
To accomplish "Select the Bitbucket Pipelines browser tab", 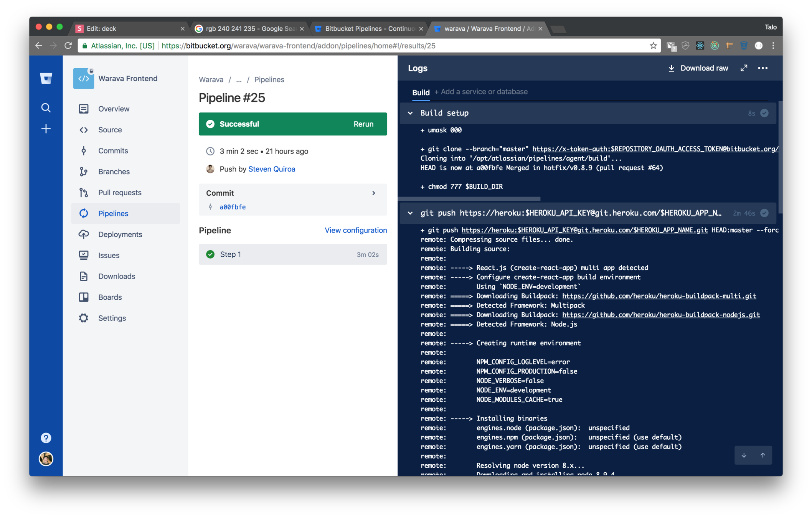I will (x=368, y=29).
